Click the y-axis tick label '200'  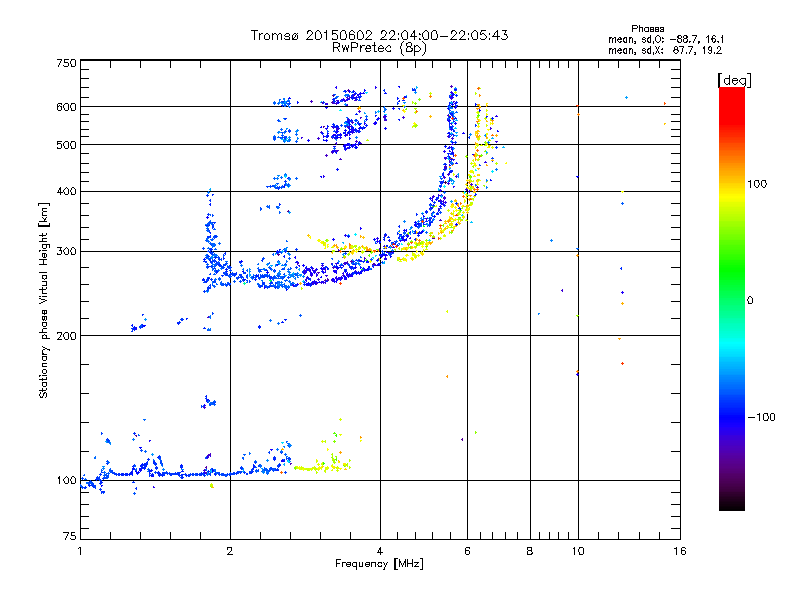tap(66, 336)
